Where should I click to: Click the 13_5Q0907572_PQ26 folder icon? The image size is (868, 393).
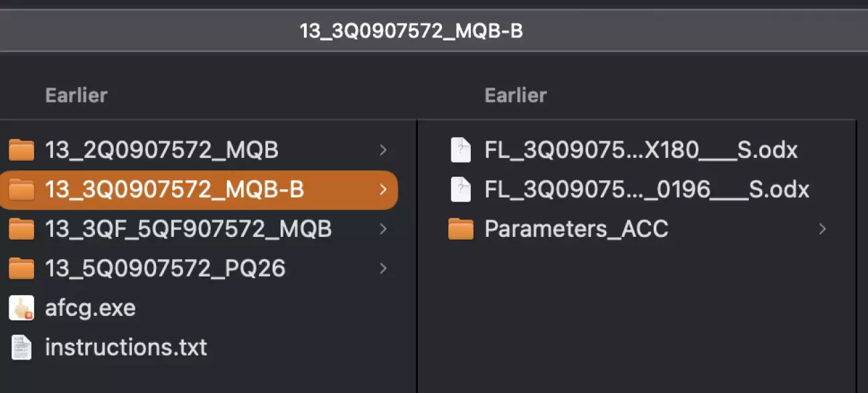point(21,269)
